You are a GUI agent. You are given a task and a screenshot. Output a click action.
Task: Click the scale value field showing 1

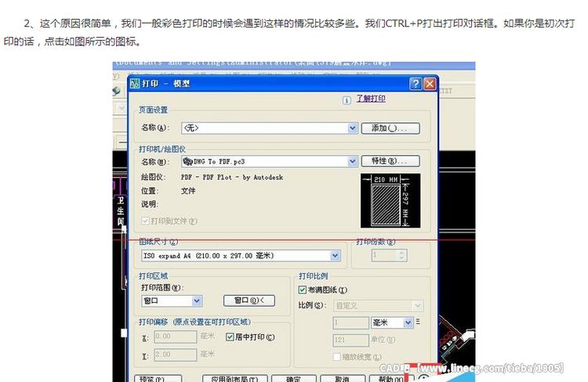351,322
